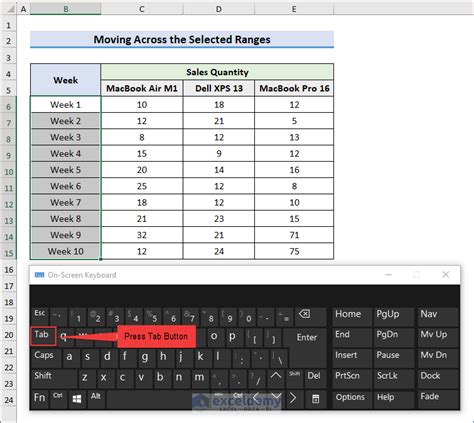The image size is (474, 423).
Task: Click the PgUp key
Action: tap(393, 316)
